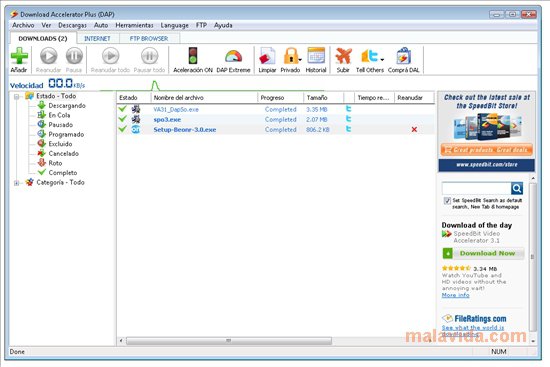Click the www.speedbit.com/store link bar
The image size is (550, 367).
(487, 165)
